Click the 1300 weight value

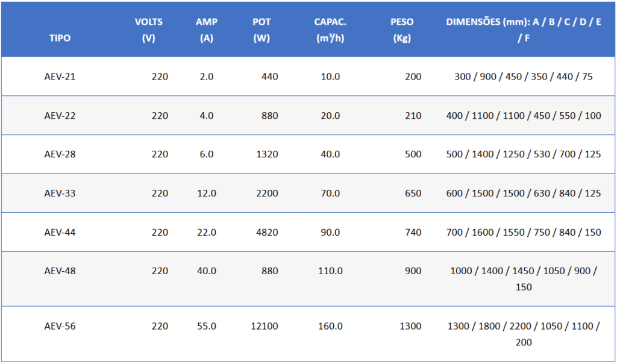pos(410,326)
